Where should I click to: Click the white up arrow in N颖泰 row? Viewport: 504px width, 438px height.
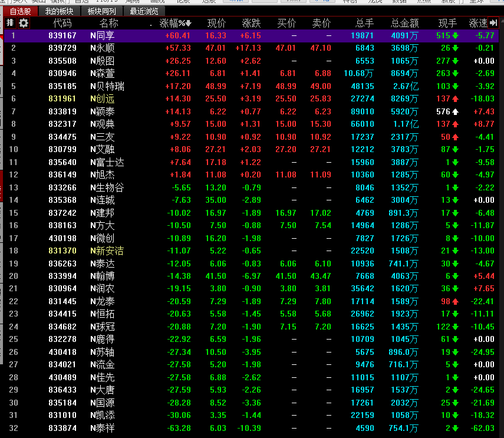click(455, 111)
